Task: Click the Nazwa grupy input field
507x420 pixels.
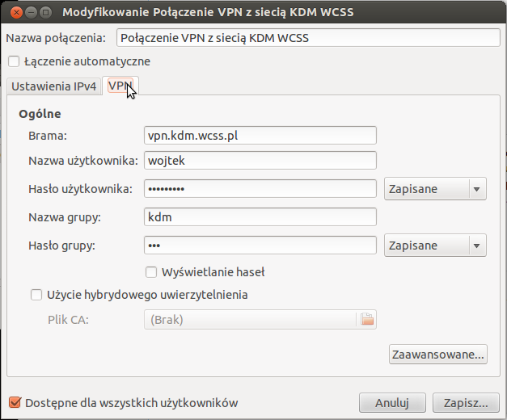Action: (x=260, y=216)
